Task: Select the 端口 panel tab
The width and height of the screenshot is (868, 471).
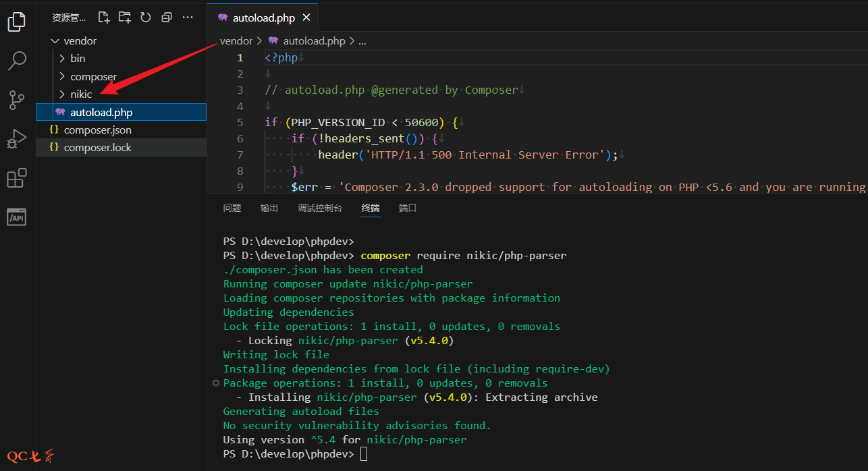Action: (x=407, y=208)
